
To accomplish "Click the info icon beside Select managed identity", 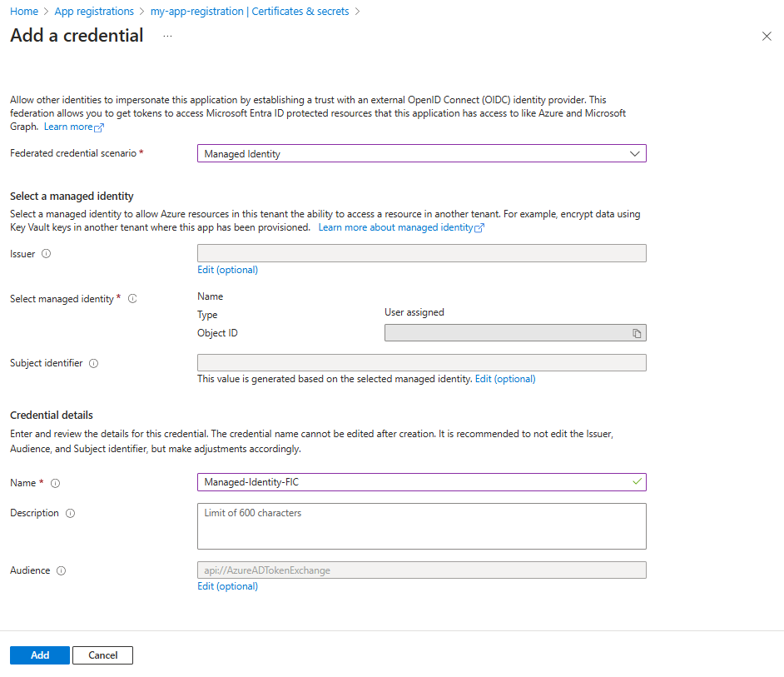I will point(132,298).
